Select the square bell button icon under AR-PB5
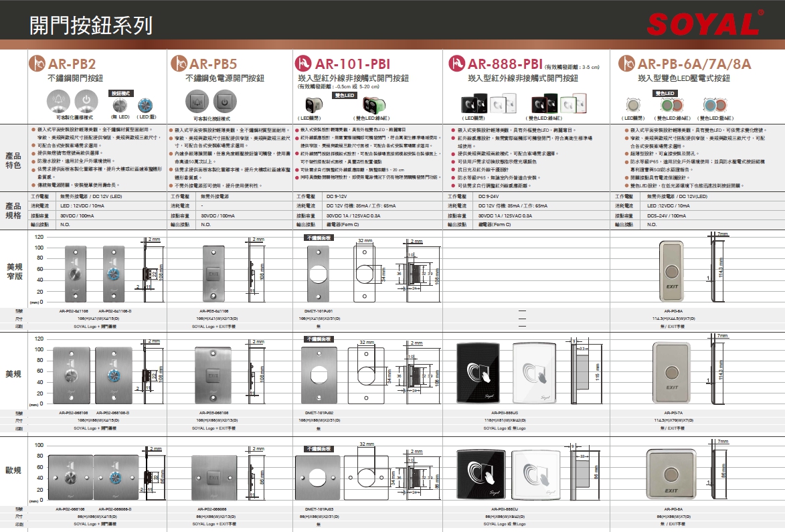785x532 pixels. 197,102
